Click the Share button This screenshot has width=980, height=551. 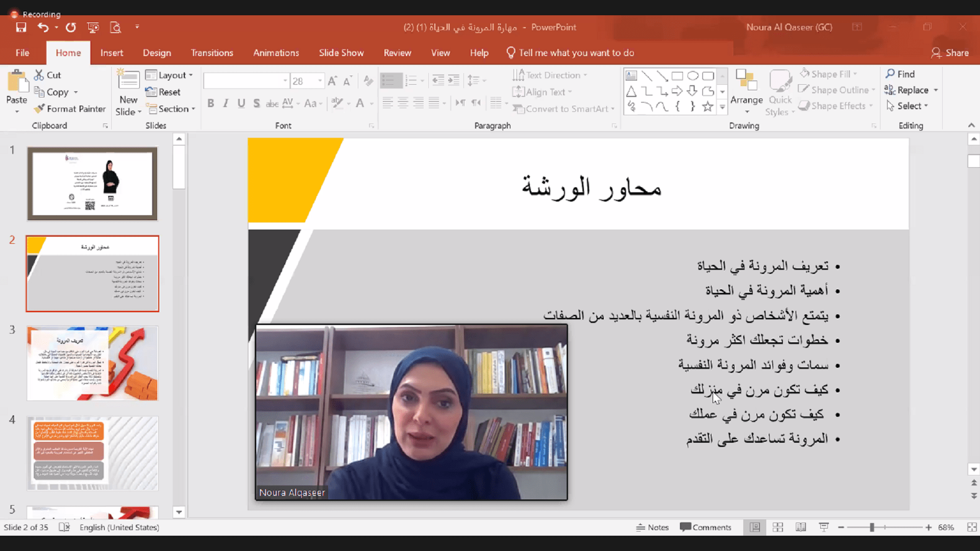tap(950, 53)
